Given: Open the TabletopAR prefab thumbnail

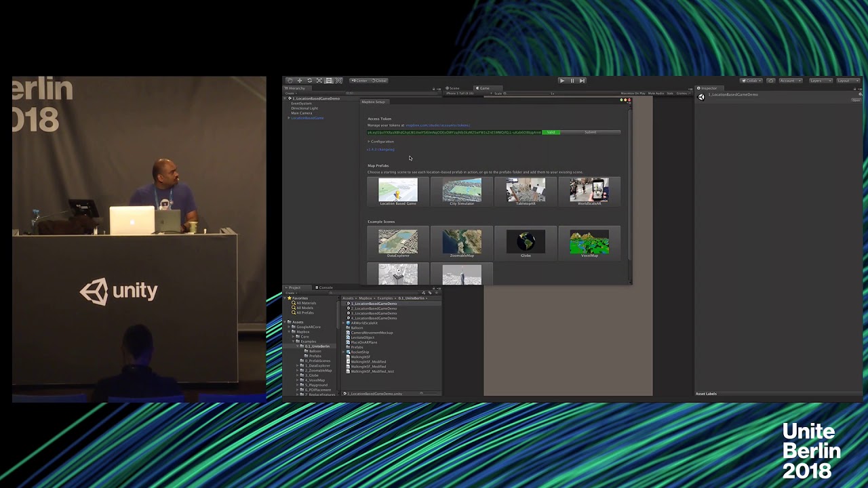Looking at the screenshot, I should click(x=526, y=192).
